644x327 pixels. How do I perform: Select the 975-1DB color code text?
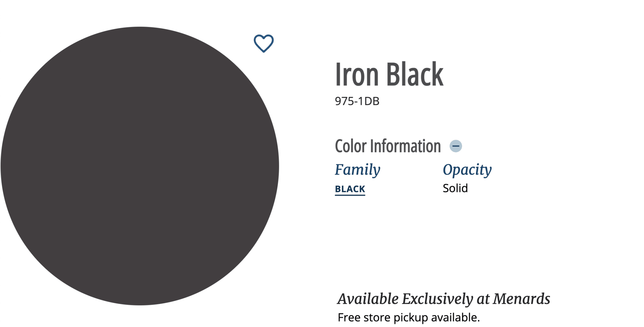[357, 101]
